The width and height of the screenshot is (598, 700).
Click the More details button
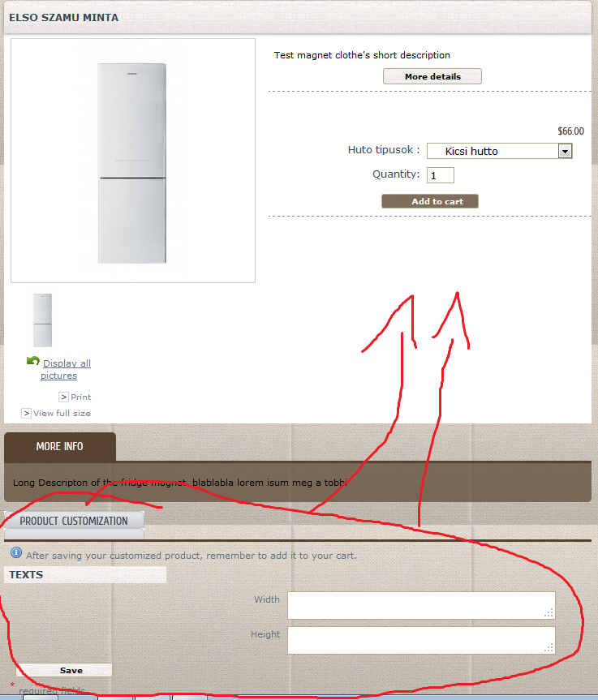(432, 76)
